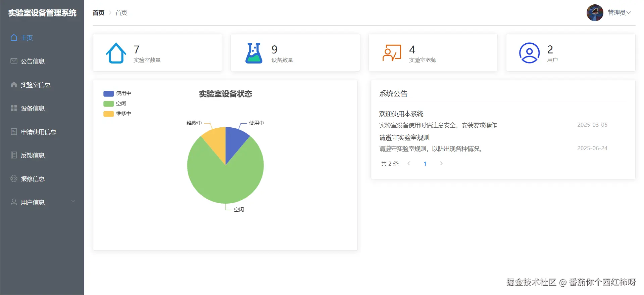
Task: Click the number 9 on equipment card
Action: tap(274, 50)
